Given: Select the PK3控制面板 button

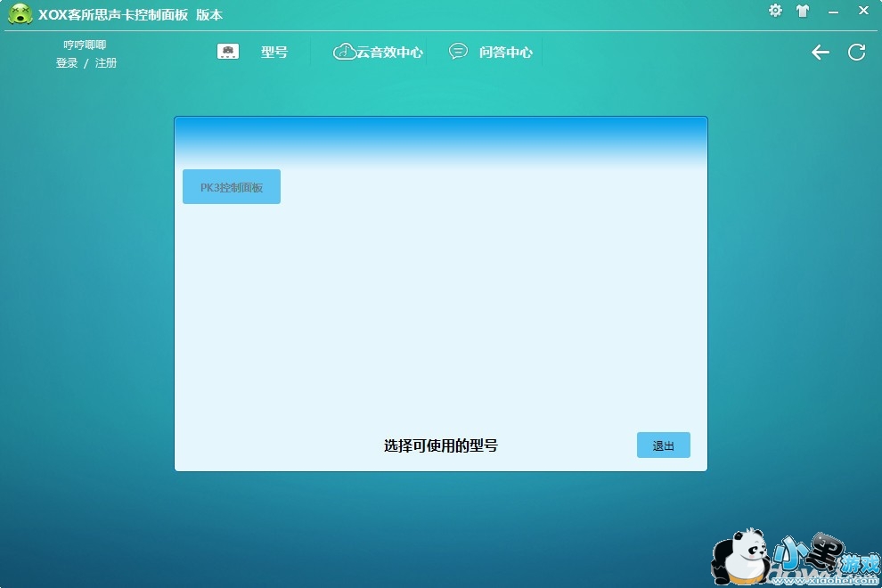Looking at the screenshot, I should click(x=232, y=187).
